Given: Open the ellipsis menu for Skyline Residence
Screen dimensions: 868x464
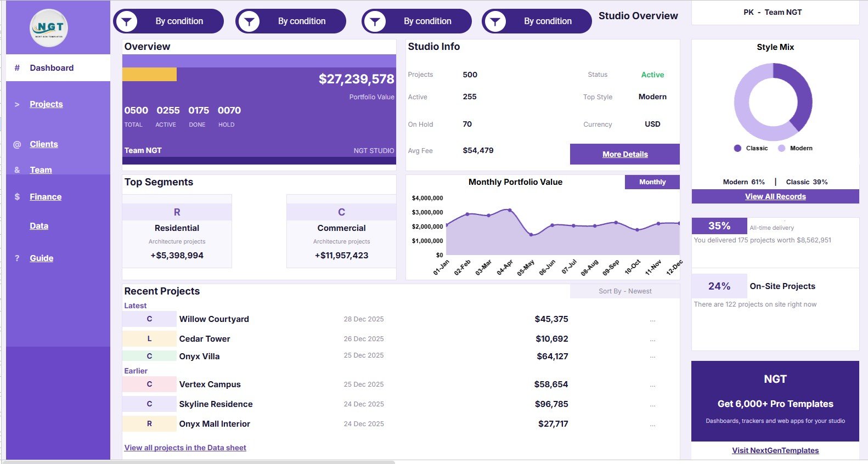Looking at the screenshot, I should click(652, 405).
